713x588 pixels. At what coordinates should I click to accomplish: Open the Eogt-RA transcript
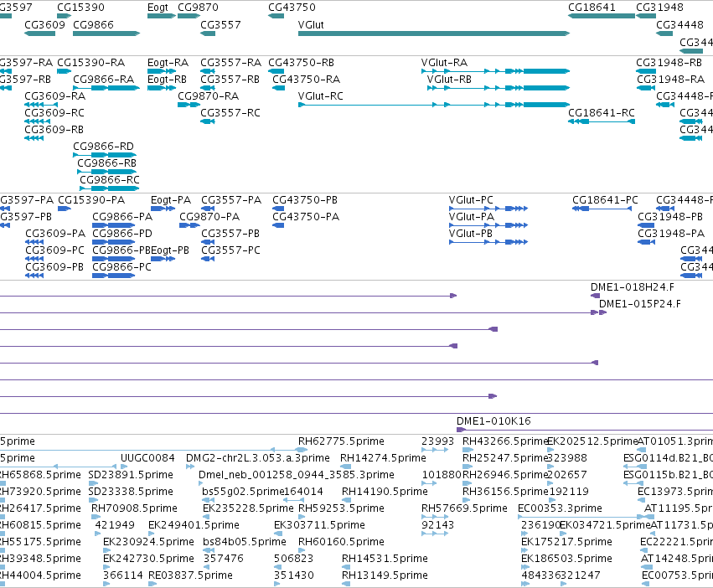[162, 71]
